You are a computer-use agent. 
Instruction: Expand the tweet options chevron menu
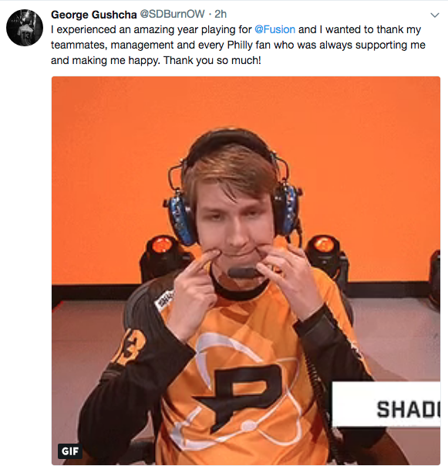pyautogui.click(x=435, y=15)
